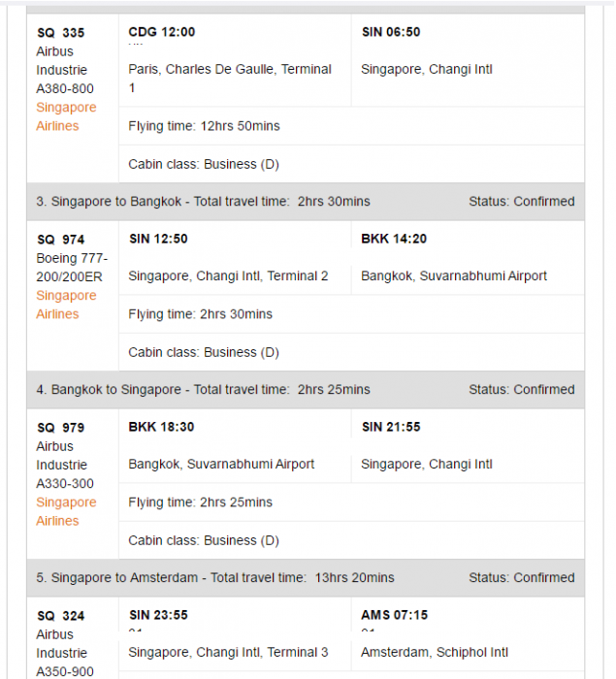The height and width of the screenshot is (679, 616).
Task: Click the AMS 07:15 arrival time
Action: click(394, 615)
